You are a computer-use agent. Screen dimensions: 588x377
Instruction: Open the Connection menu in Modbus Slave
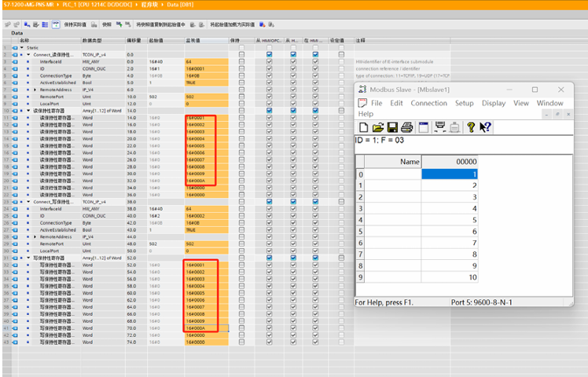428,103
